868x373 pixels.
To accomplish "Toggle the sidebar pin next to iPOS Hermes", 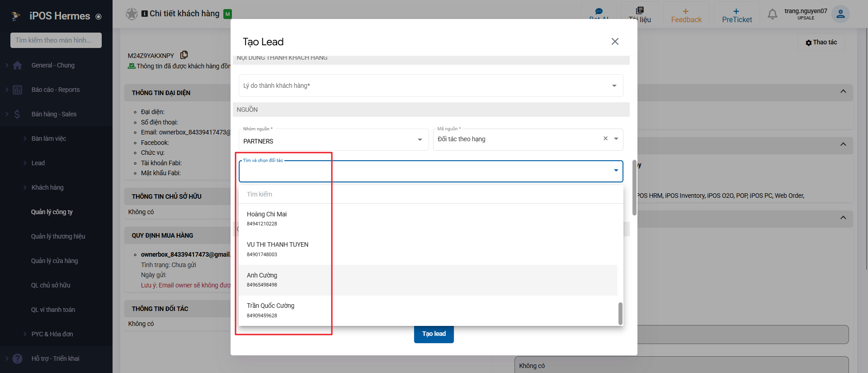I will point(99,17).
